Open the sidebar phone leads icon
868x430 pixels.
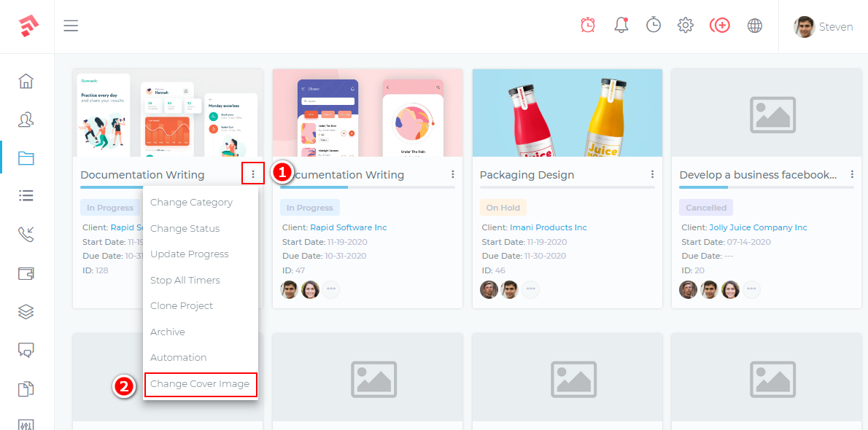click(x=26, y=235)
